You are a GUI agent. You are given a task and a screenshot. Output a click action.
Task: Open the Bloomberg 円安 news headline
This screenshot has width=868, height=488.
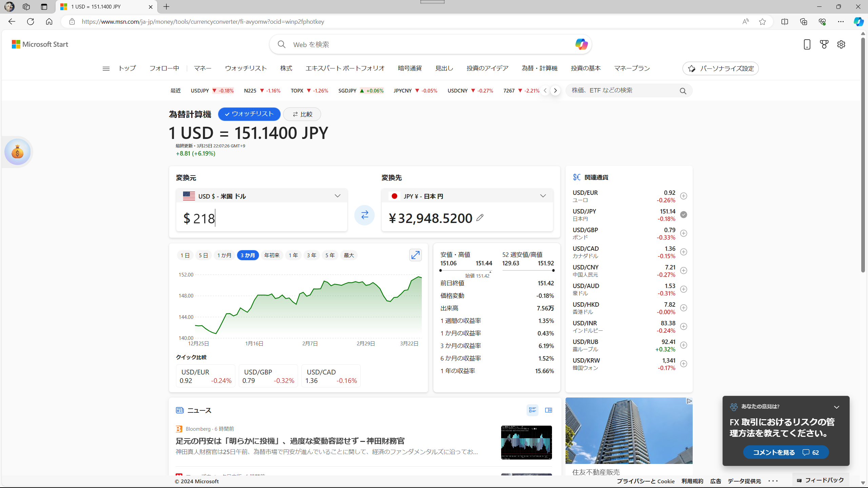click(x=290, y=441)
